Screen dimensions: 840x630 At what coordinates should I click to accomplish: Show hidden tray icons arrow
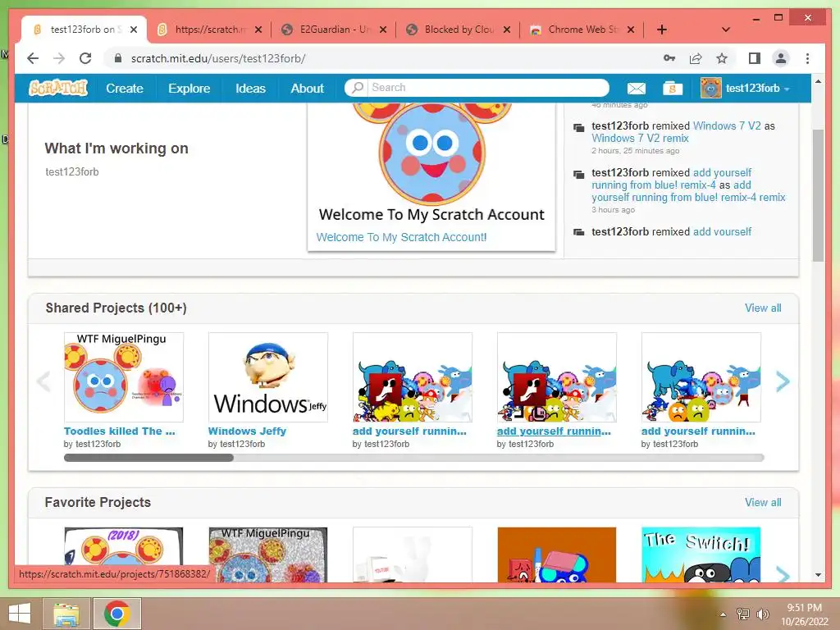click(x=723, y=614)
